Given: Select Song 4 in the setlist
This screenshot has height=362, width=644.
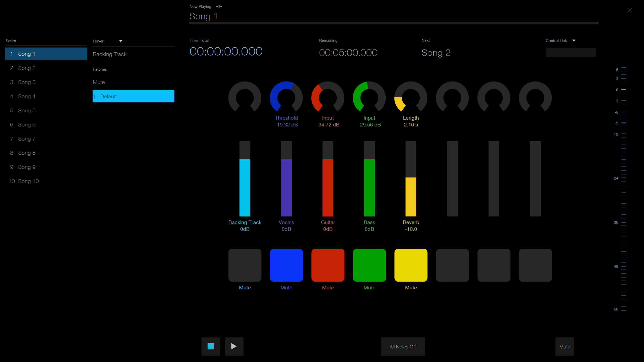Looking at the screenshot, I should click(27, 96).
